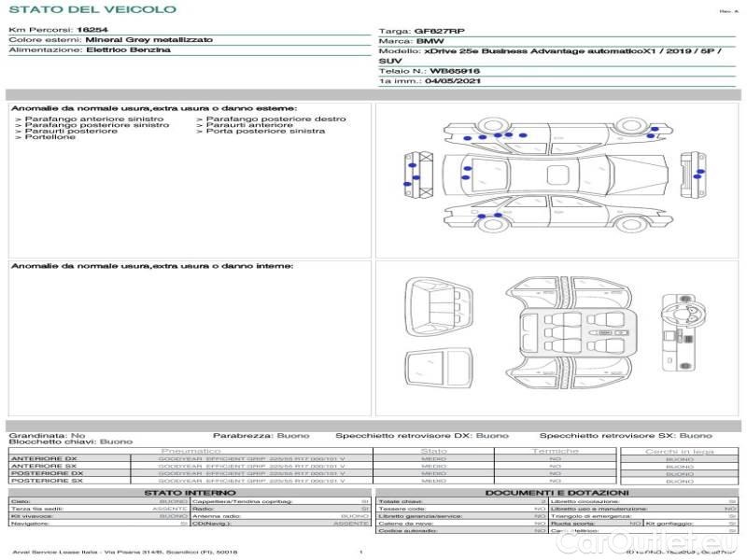Click the "Libretto garanzia/service:" label
The image size is (747, 560).
(x=420, y=516)
